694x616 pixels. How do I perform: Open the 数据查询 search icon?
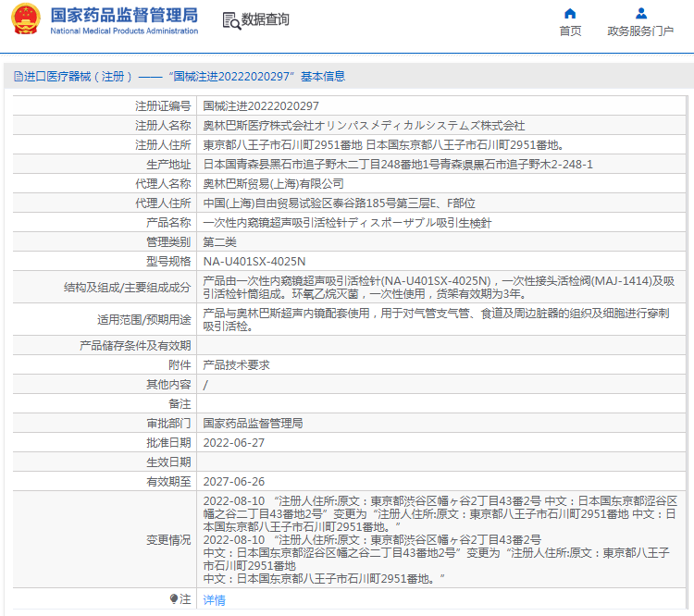[x=231, y=20]
